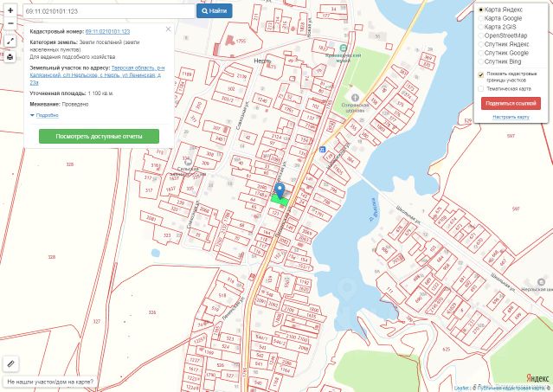Click parcel labeled 2081 on map

coord(151,219)
